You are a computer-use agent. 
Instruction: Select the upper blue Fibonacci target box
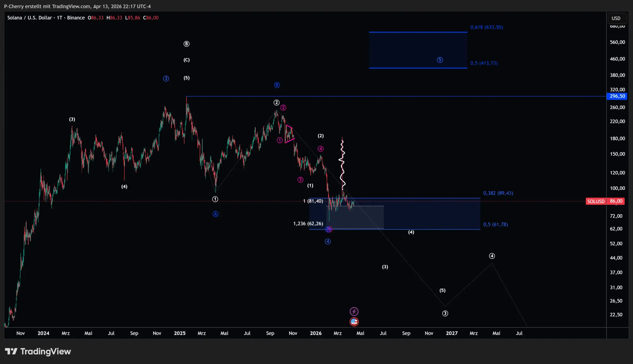click(x=418, y=50)
